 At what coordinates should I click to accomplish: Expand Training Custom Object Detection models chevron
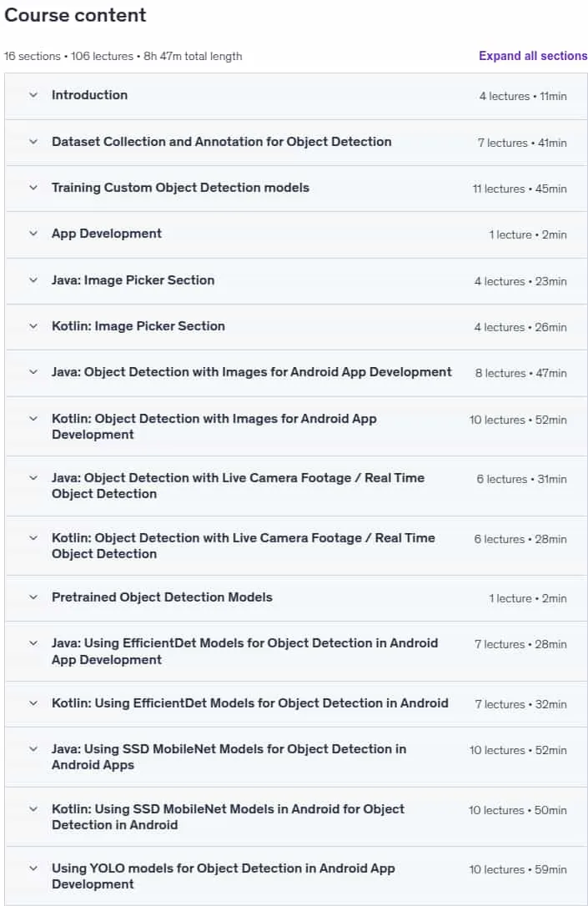pos(33,188)
